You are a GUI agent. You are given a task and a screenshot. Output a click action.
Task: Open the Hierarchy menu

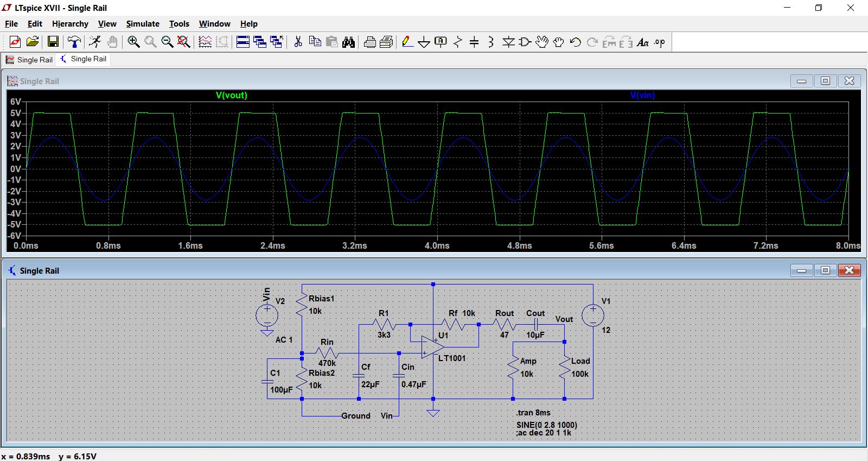click(70, 24)
